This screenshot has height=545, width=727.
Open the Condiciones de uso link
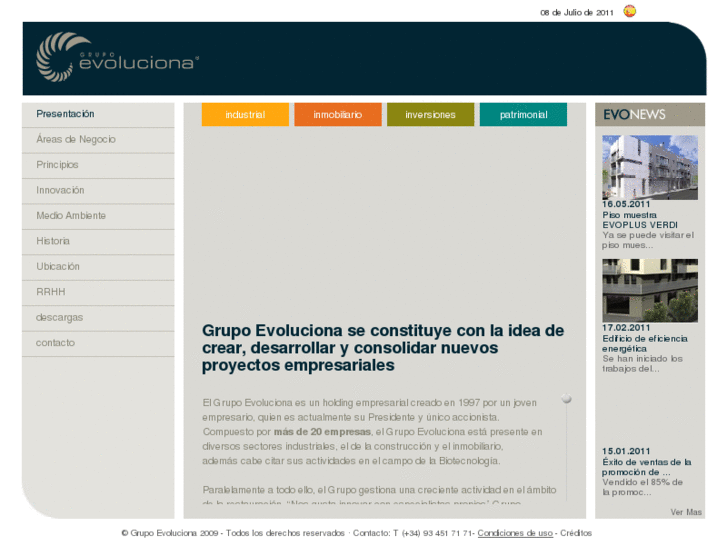[x=515, y=533]
